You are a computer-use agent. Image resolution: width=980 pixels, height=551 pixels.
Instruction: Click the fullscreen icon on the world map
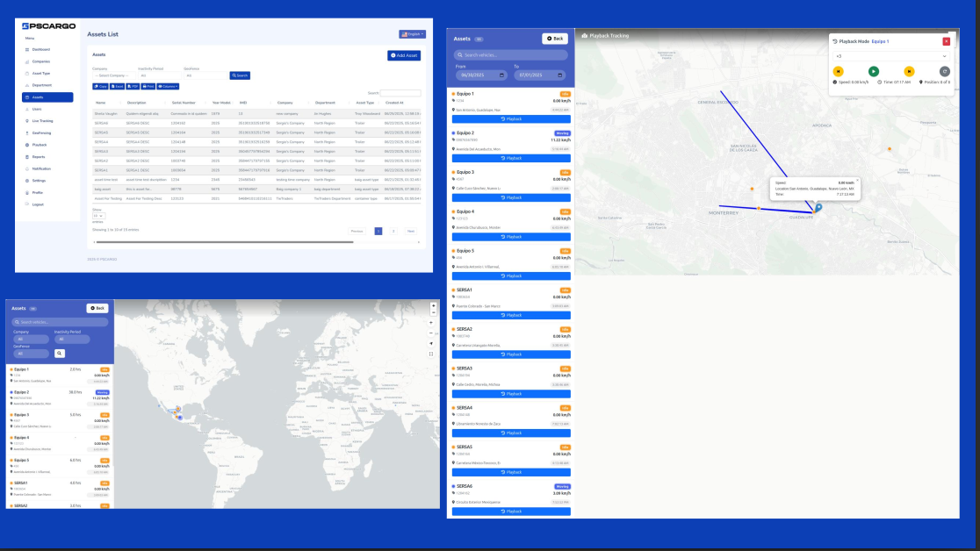click(432, 354)
